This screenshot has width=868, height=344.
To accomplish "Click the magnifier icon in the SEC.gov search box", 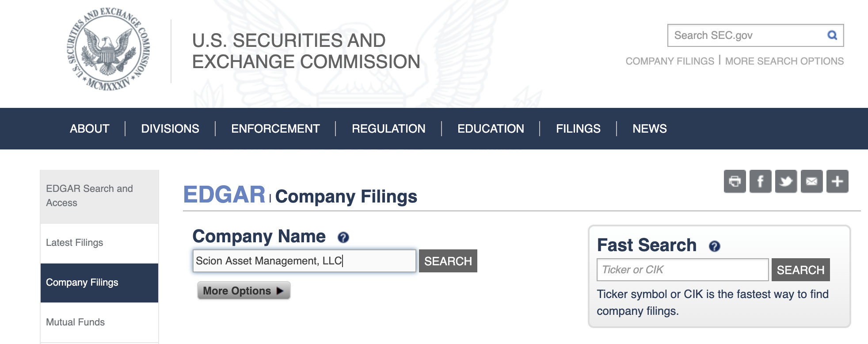I will [832, 35].
